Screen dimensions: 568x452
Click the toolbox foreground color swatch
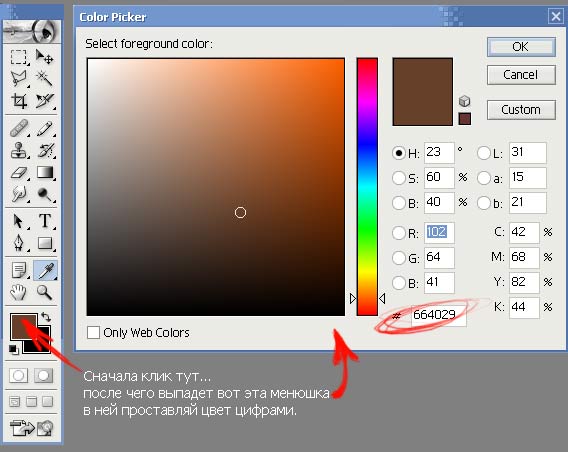(24, 327)
